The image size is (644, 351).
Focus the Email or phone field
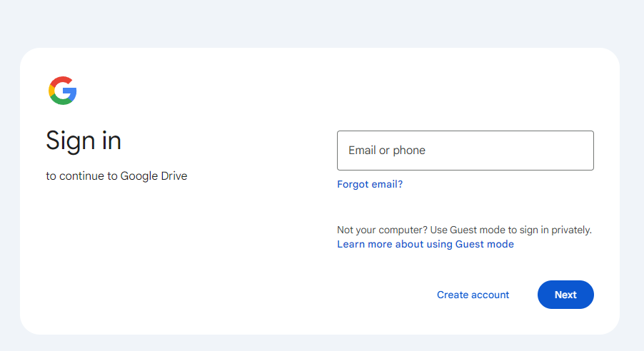pyautogui.click(x=466, y=151)
